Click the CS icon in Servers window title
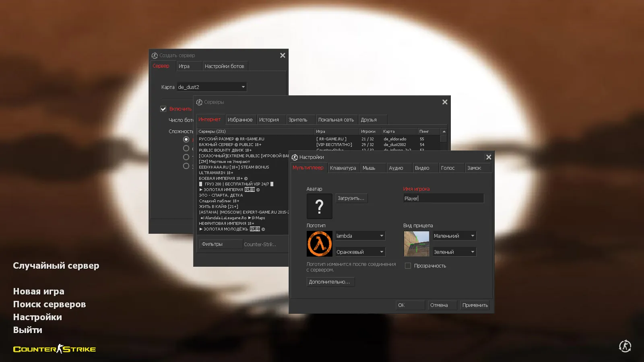Viewport: 644px width, 362px height. [200, 102]
